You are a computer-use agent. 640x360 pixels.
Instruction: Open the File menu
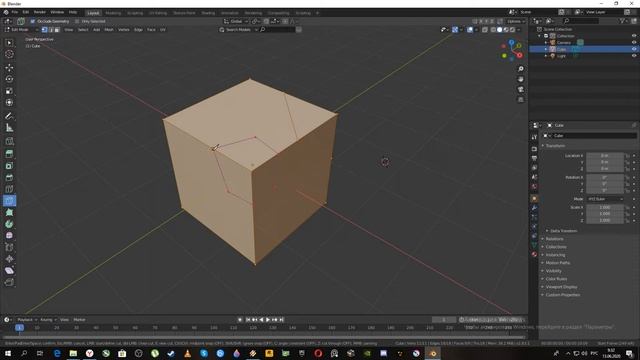(x=15, y=13)
